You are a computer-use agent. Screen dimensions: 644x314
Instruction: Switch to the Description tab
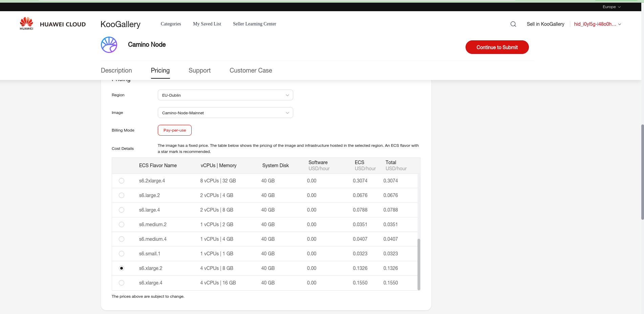point(116,70)
